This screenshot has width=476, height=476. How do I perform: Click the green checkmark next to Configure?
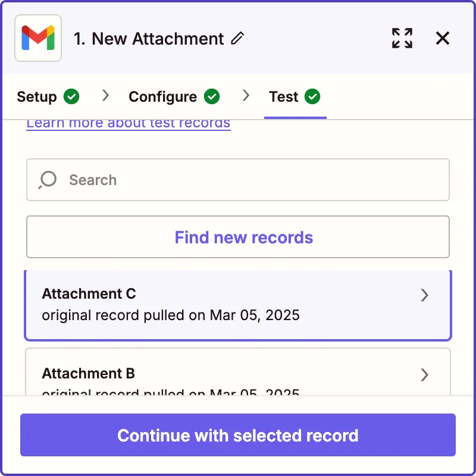(x=212, y=96)
